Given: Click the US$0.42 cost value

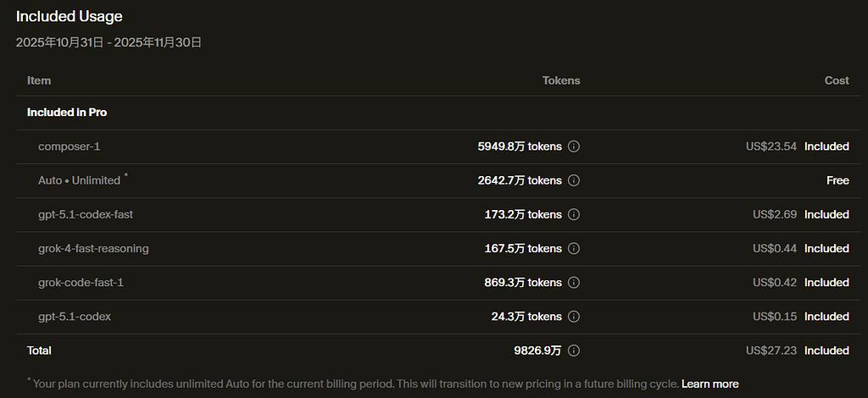Looking at the screenshot, I should [x=775, y=283].
